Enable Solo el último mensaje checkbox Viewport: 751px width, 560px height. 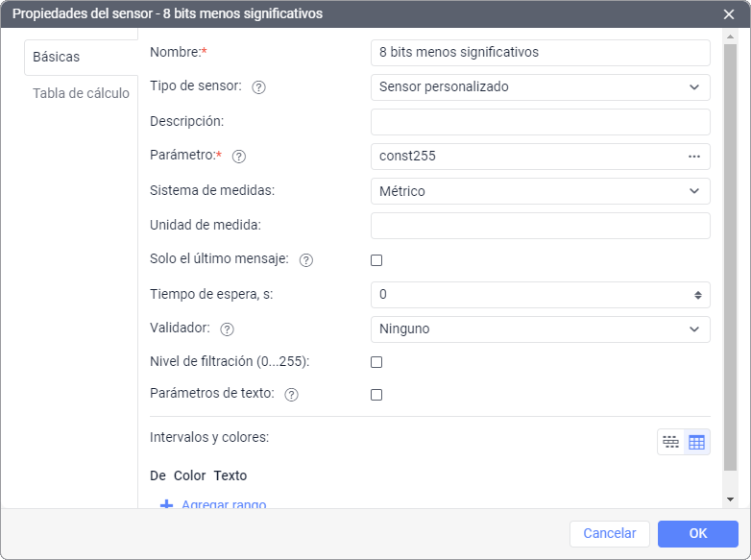[x=376, y=260]
